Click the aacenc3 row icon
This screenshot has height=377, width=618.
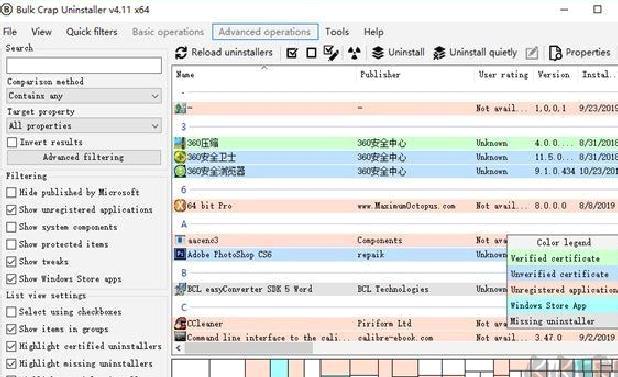click(x=180, y=240)
